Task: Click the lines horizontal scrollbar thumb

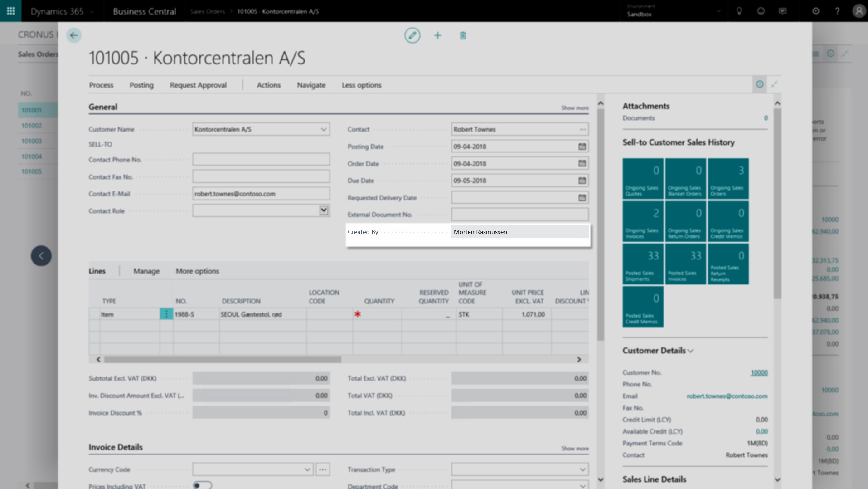Action: click(223, 359)
